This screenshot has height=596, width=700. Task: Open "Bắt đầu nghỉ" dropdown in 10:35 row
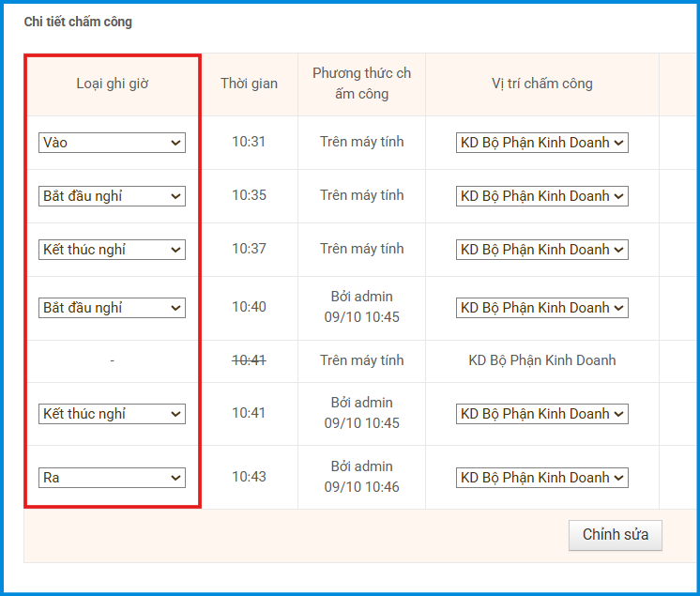pyautogui.click(x=112, y=196)
